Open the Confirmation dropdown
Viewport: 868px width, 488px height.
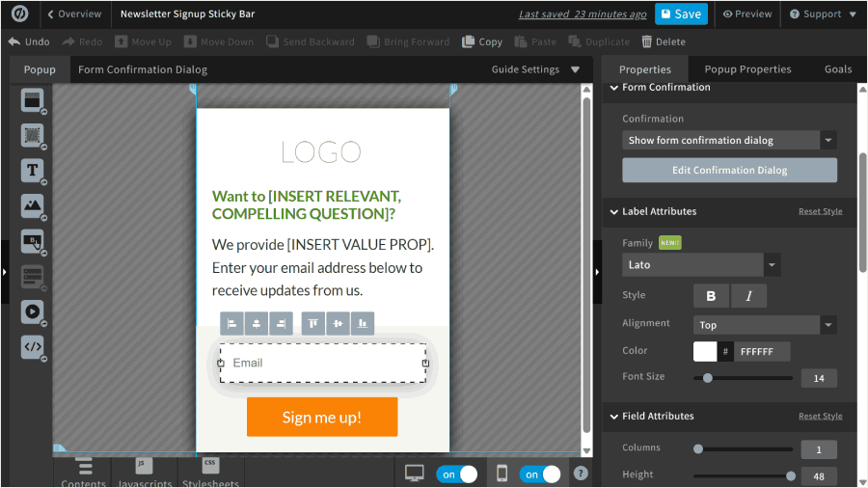pyautogui.click(x=729, y=140)
